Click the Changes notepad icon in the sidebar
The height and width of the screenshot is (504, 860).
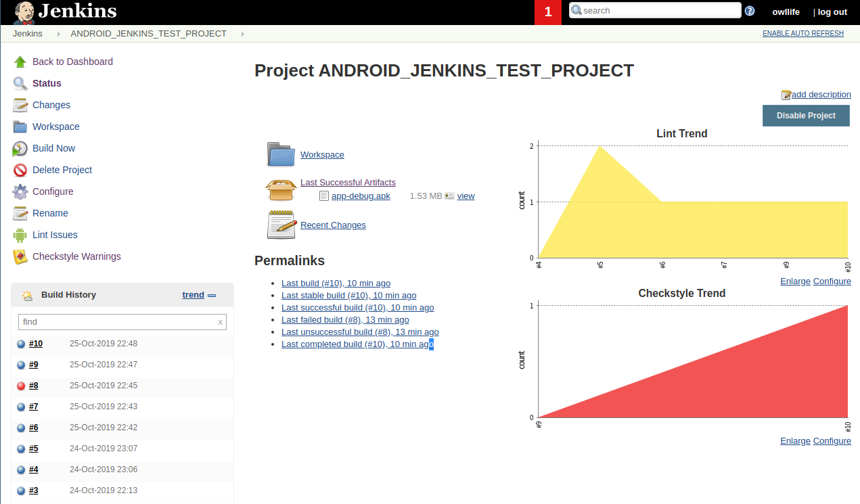(x=20, y=105)
